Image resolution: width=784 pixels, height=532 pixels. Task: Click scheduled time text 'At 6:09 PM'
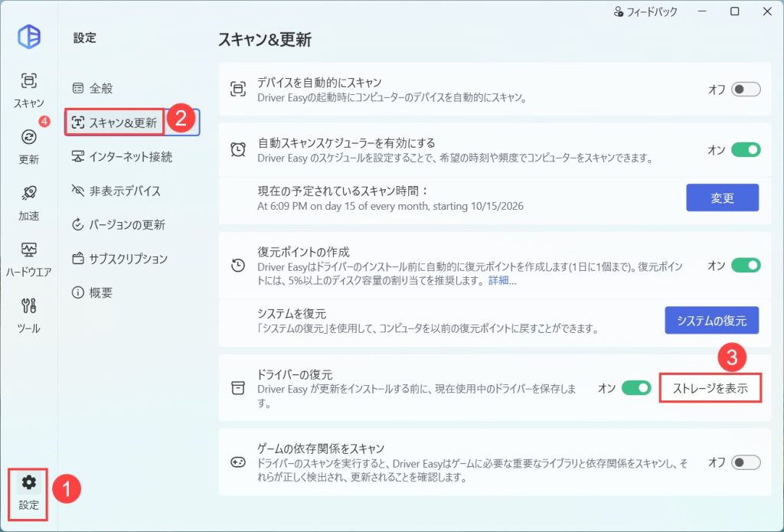[390, 206]
